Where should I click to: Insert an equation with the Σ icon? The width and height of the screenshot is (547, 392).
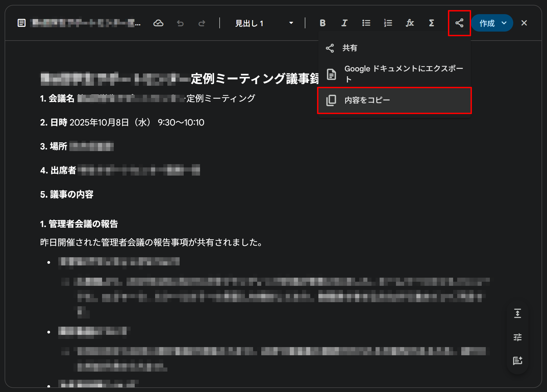(x=431, y=23)
